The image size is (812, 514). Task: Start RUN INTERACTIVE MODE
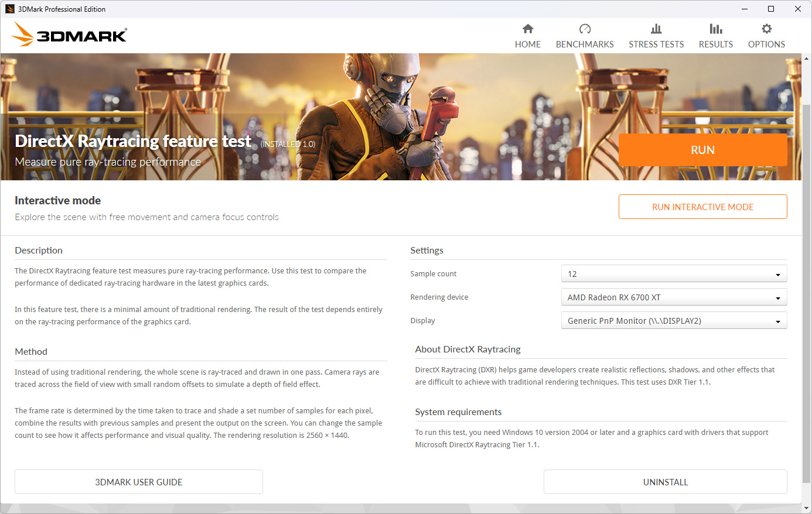702,207
